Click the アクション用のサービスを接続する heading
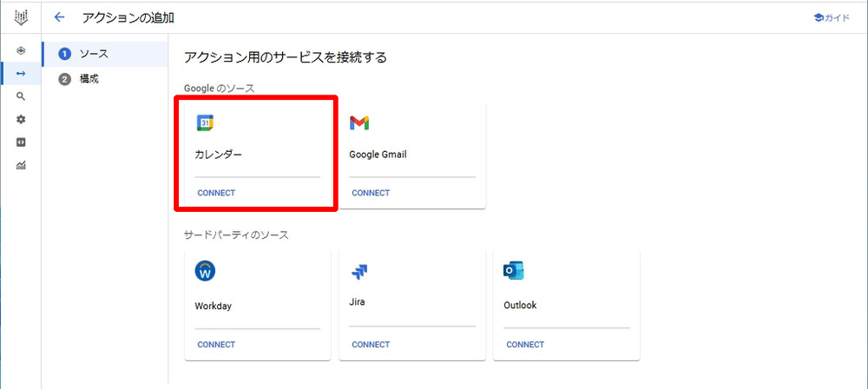868x389 pixels. (285, 57)
